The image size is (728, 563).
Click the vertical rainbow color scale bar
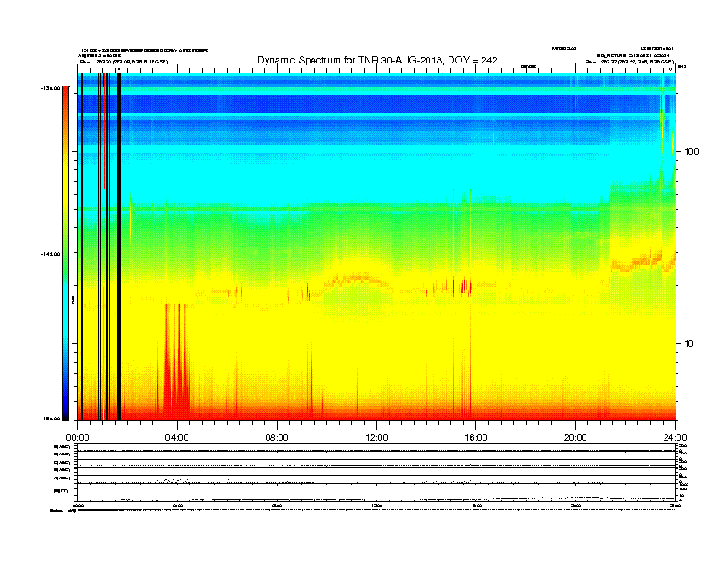pos(65,254)
